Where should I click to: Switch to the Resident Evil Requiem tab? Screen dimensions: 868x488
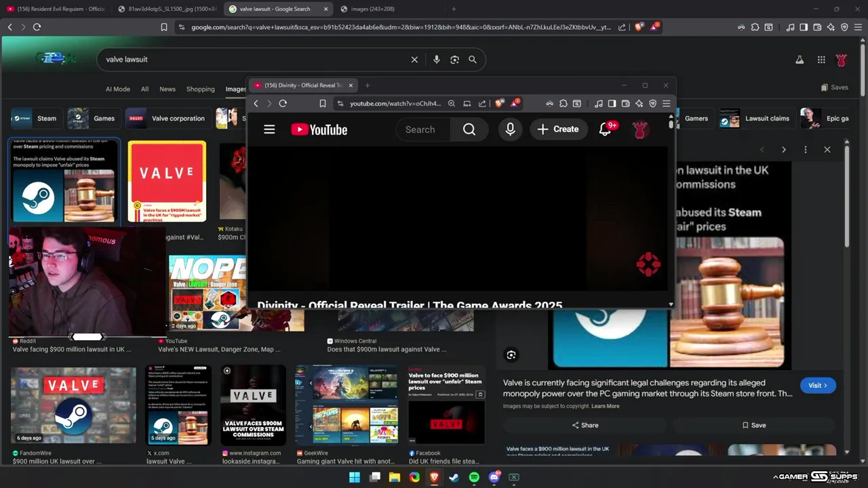pos(56,9)
